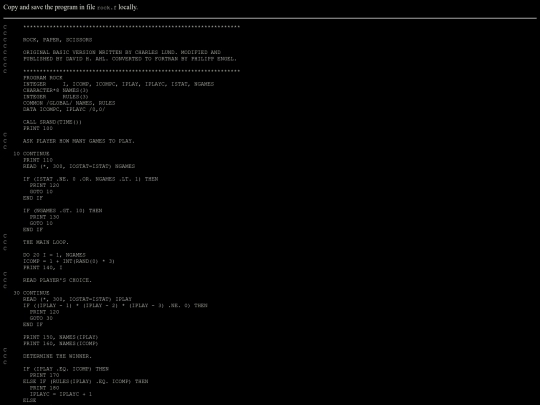The width and height of the screenshot is (540, 405).
Task: Click the 'PRINT 110' line
Action: pos(38,160)
